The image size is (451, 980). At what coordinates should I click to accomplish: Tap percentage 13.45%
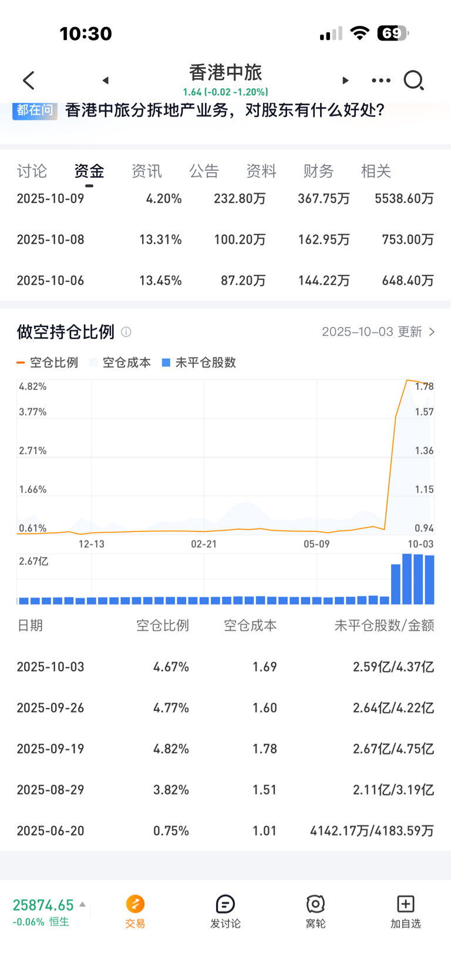(x=160, y=281)
